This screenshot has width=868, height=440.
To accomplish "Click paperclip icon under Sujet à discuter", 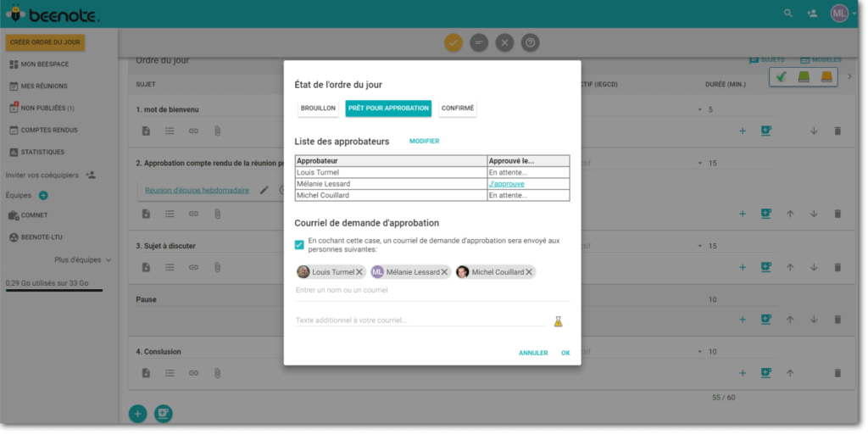I will click(218, 267).
